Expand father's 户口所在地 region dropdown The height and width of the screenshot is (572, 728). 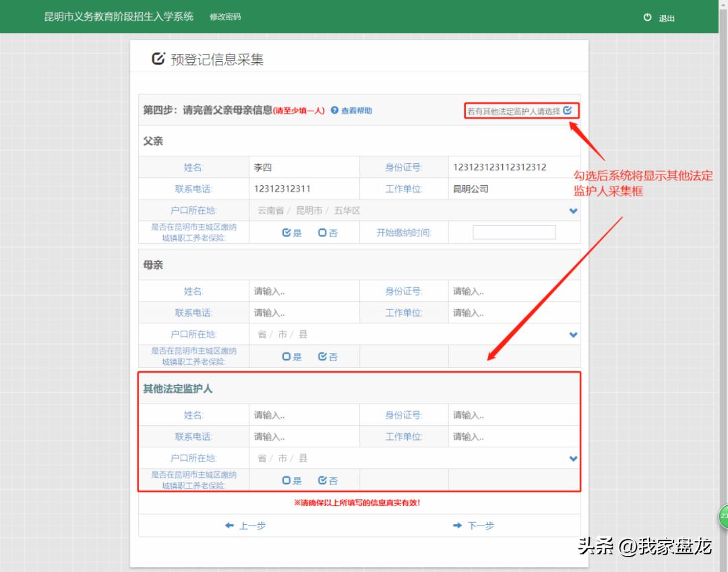point(572,210)
